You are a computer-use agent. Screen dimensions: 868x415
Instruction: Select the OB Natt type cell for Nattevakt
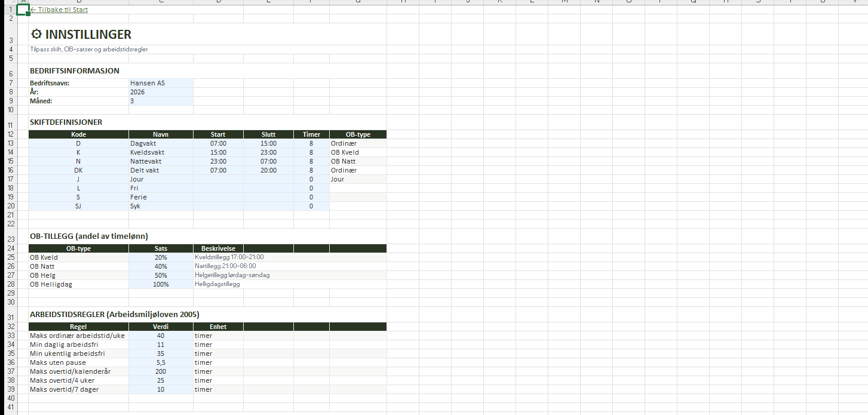click(357, 161)
